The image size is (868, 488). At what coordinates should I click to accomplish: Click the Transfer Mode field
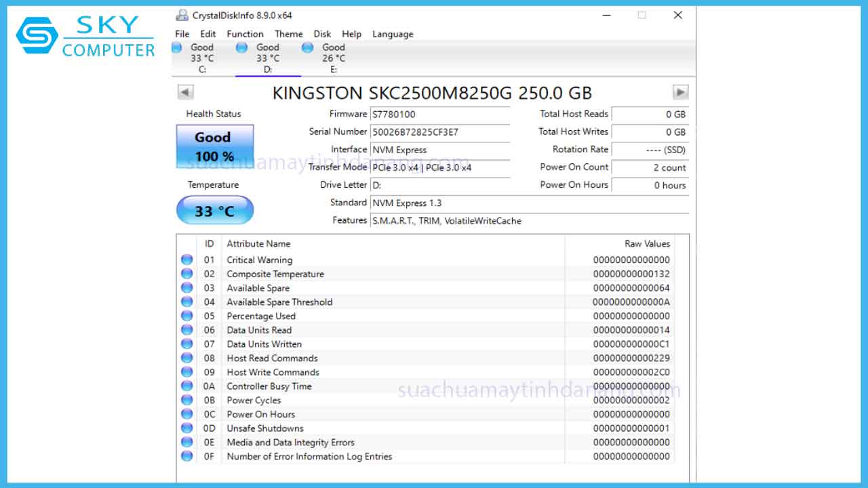click(x=440, y=167)
